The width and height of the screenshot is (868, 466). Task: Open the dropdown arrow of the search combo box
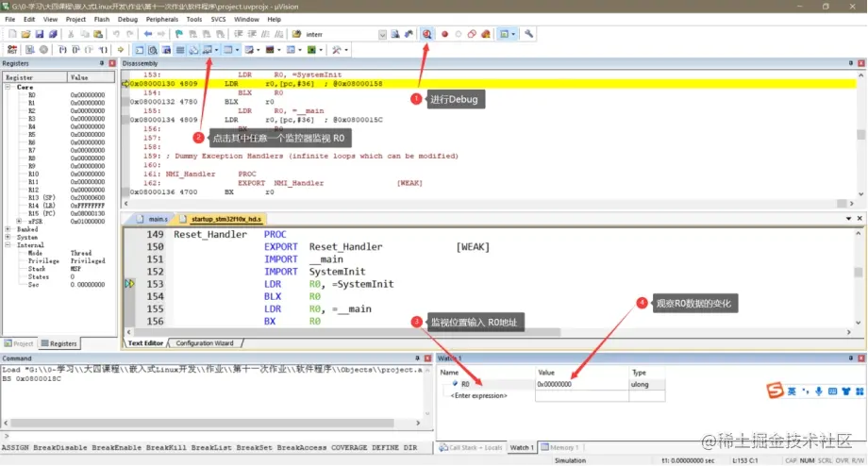coord(382,34)
